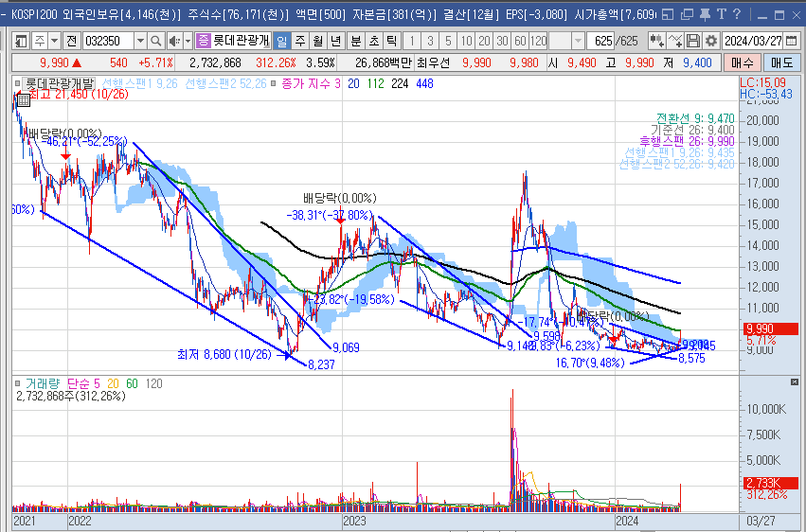Viewport: 806px width, 532px height.
Task: Maximize the chart window
Action: click(779, 15)
